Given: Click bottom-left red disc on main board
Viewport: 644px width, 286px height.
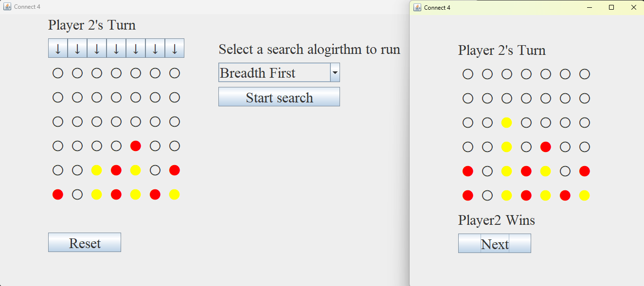Looking at the screenshot, I should 58,194.
